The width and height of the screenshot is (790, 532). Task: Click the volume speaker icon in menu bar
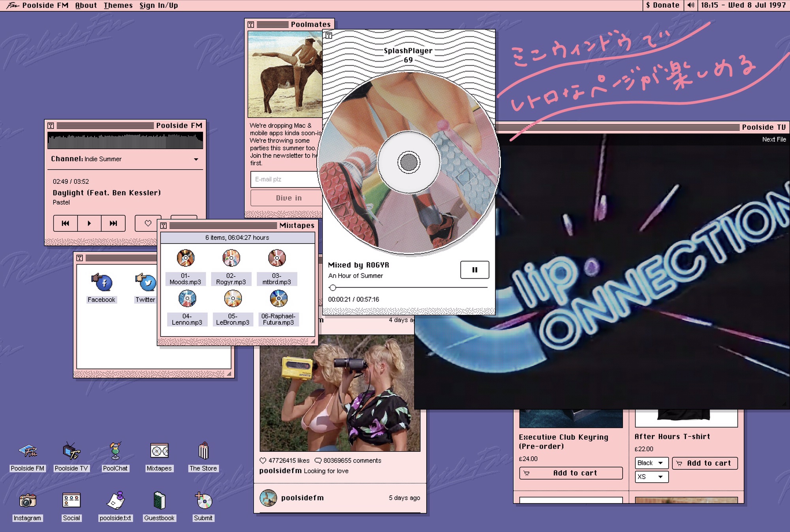point(690,5)
